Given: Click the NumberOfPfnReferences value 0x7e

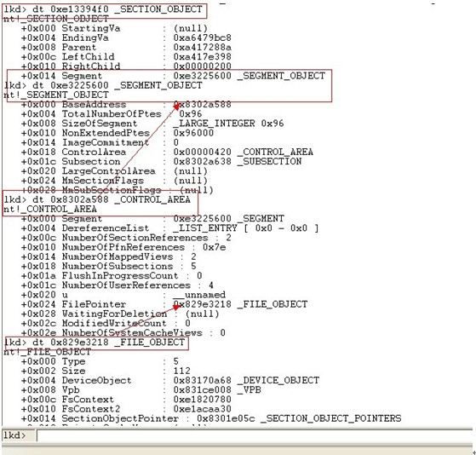Looking at the screenshot, I should [214, 247].
